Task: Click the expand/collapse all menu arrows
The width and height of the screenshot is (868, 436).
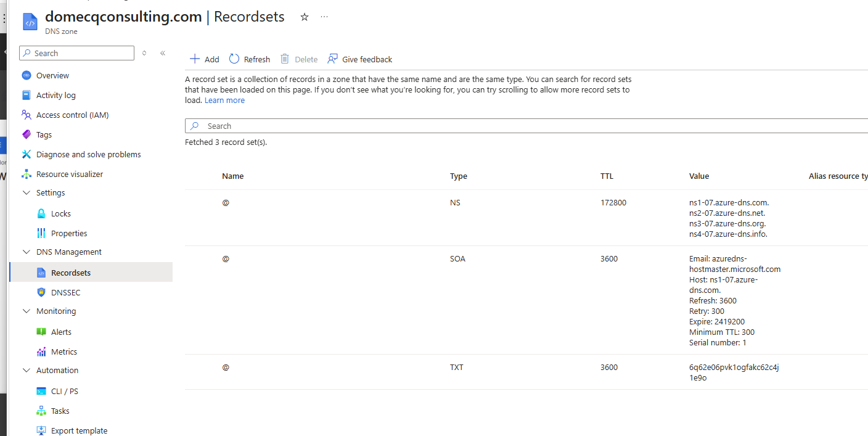Action: coord(144,53)
